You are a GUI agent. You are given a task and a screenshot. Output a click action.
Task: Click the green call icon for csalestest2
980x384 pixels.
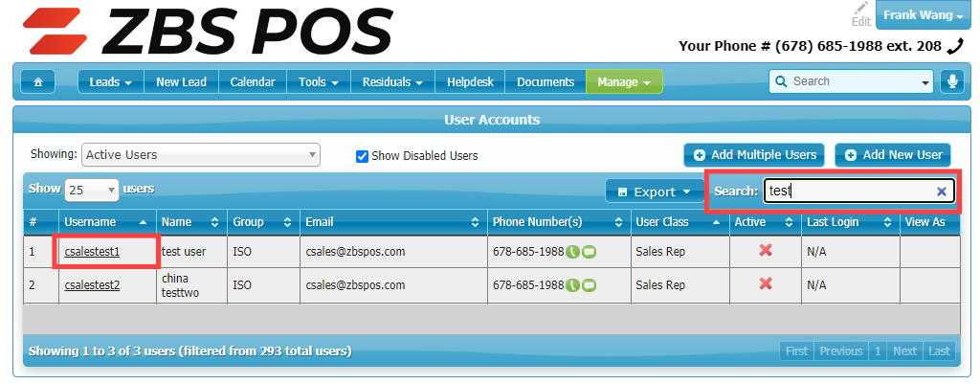pos(572,285)
